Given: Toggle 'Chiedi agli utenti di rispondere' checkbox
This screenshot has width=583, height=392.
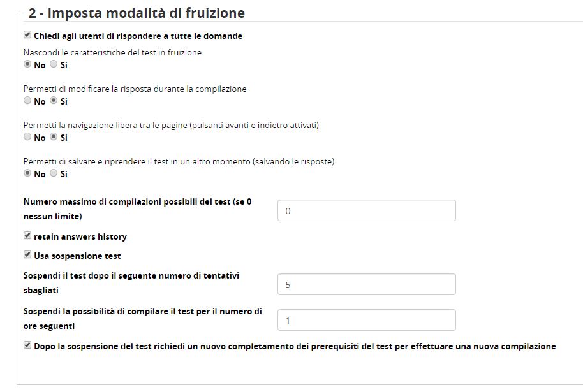Looking at the screenshot, I should point(27,36).
